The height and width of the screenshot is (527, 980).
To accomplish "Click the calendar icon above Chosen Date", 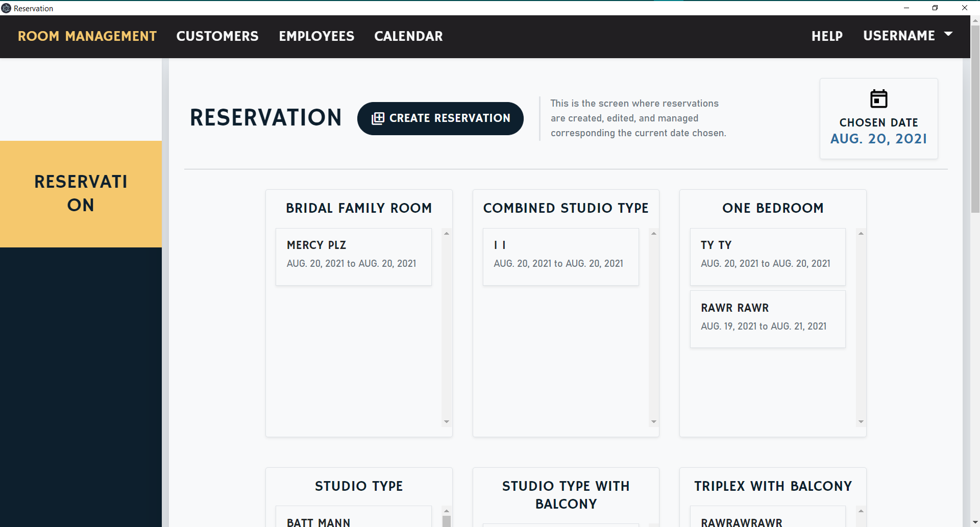I will point(878,98).
